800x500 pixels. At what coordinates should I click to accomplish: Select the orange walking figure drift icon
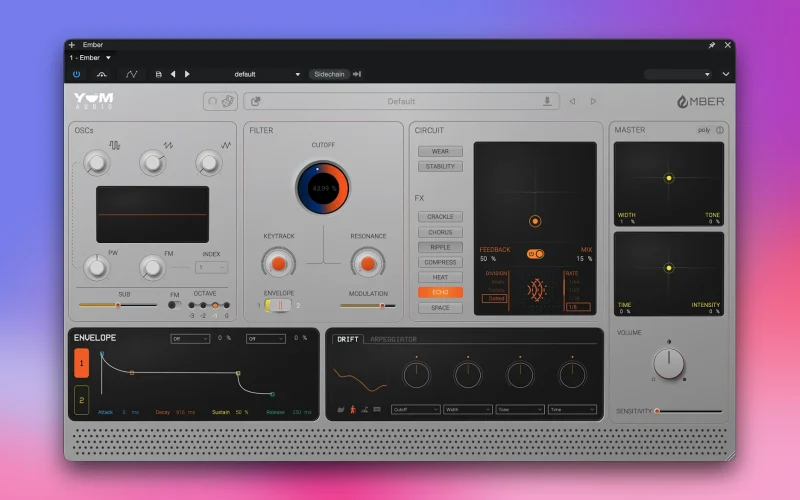tap(353, 410)
